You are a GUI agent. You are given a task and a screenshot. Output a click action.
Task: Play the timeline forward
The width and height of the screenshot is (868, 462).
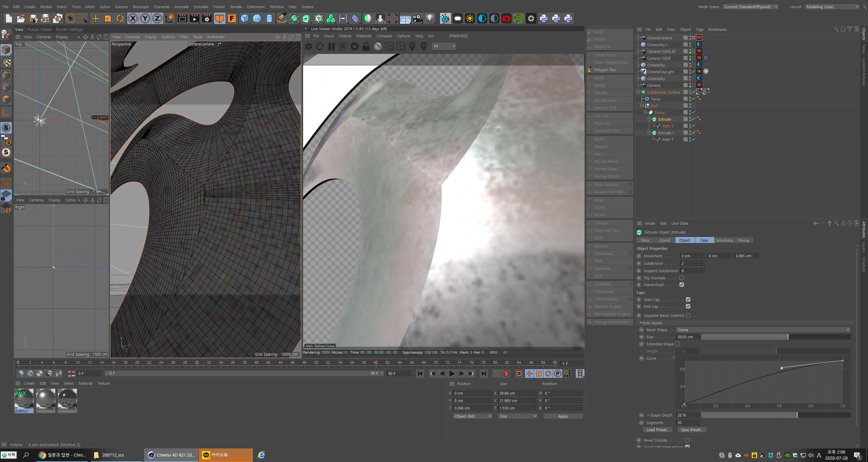[x=452, y=374]
